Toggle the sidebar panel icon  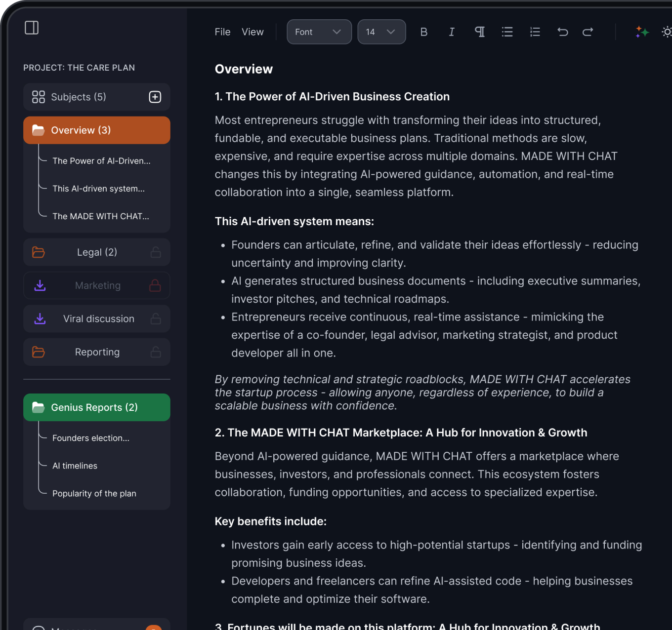[x=32, y=28]
